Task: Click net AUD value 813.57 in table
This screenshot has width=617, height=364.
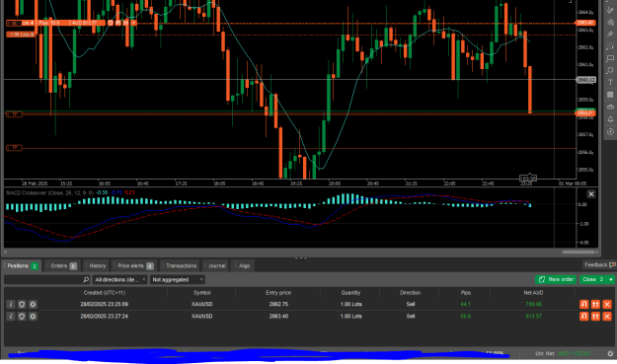Action: tap(533, 316)
